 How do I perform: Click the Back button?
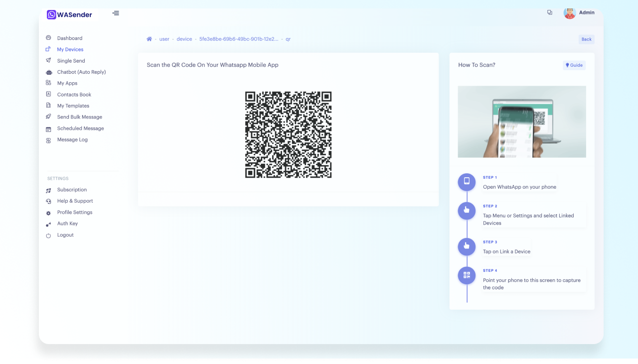tap(587, 39)
